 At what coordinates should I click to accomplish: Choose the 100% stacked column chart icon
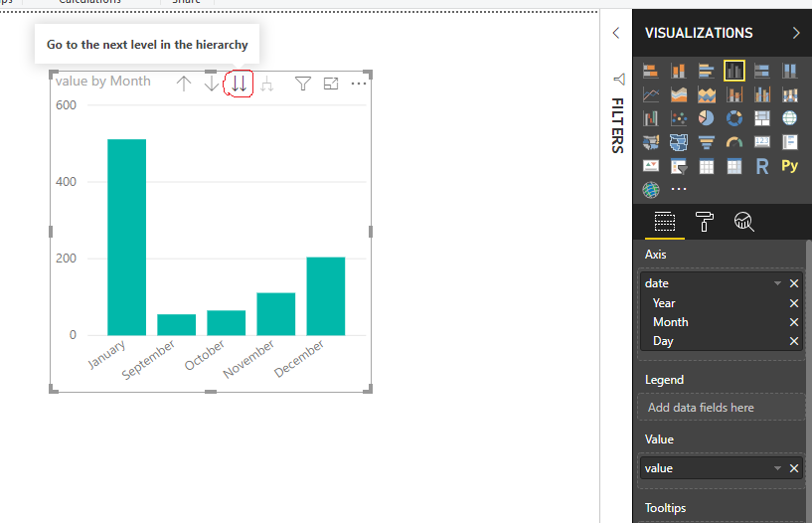[x=790, y=71]
